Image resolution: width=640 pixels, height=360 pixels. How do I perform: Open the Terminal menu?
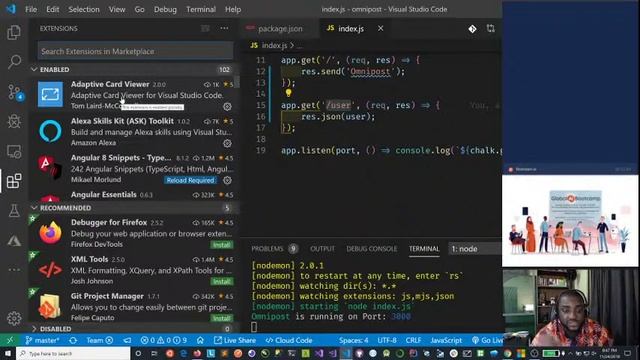pos(201,9)
